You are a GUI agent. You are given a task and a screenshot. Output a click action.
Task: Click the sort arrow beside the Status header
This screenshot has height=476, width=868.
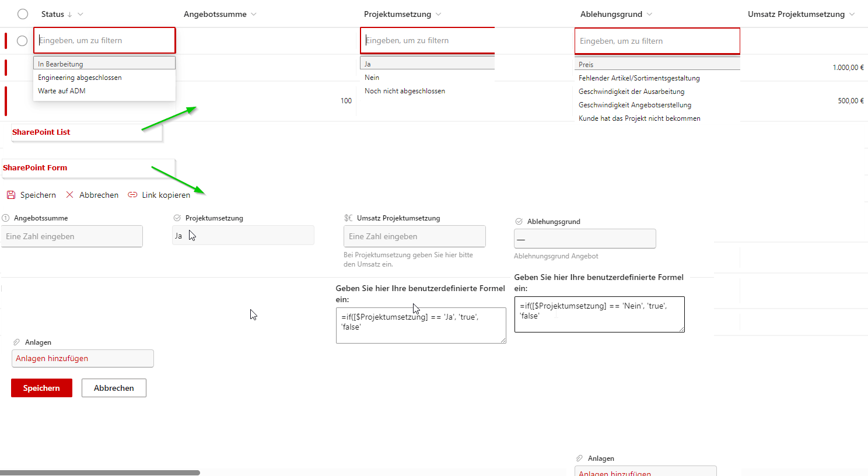tap(70, 15)
